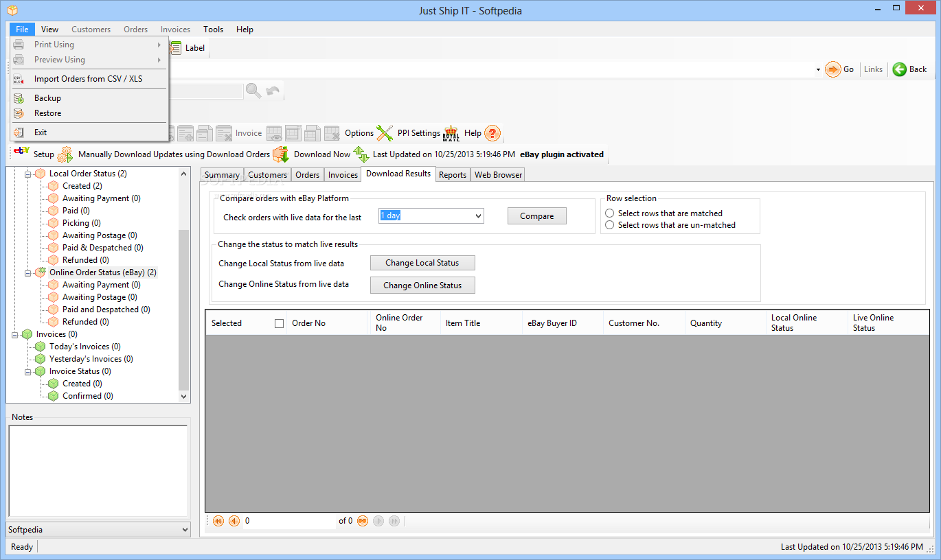The image size is (941, 560).
Task: Collapse the Local Order Status node
Action: point(29,174)
